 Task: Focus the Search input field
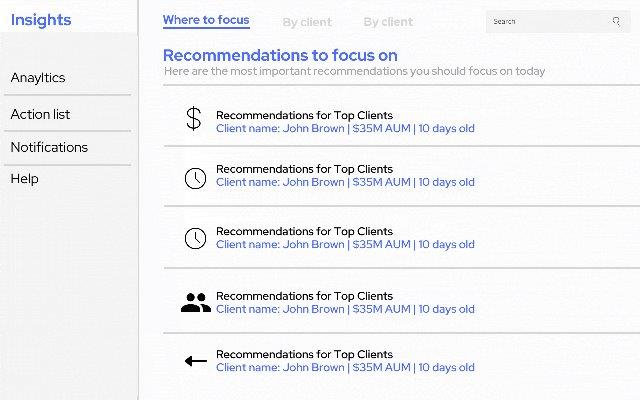tap(558, 22)
